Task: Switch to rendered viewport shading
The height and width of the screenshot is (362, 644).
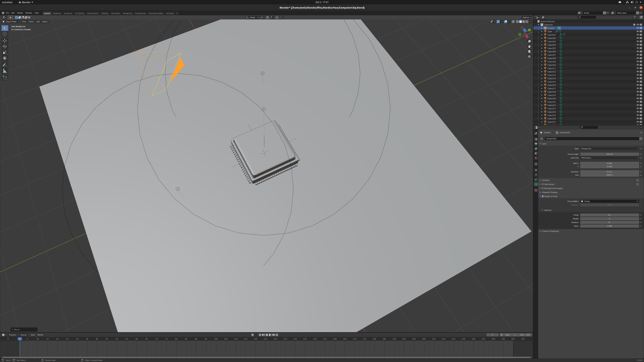Action: coord(527,21)
